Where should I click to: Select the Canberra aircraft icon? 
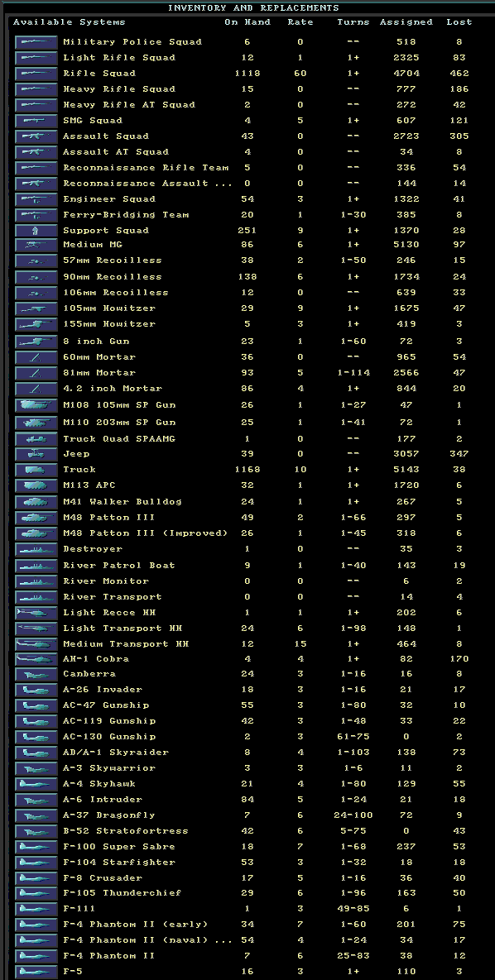click(x=36, y=674)
